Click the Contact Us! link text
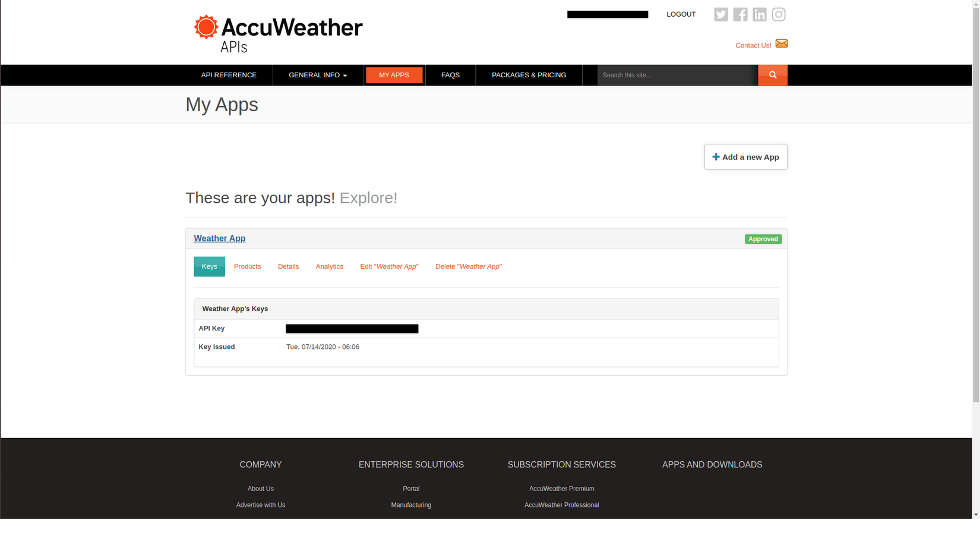The width and height of the screenshot is (980, 538). (x=753, y=45)
